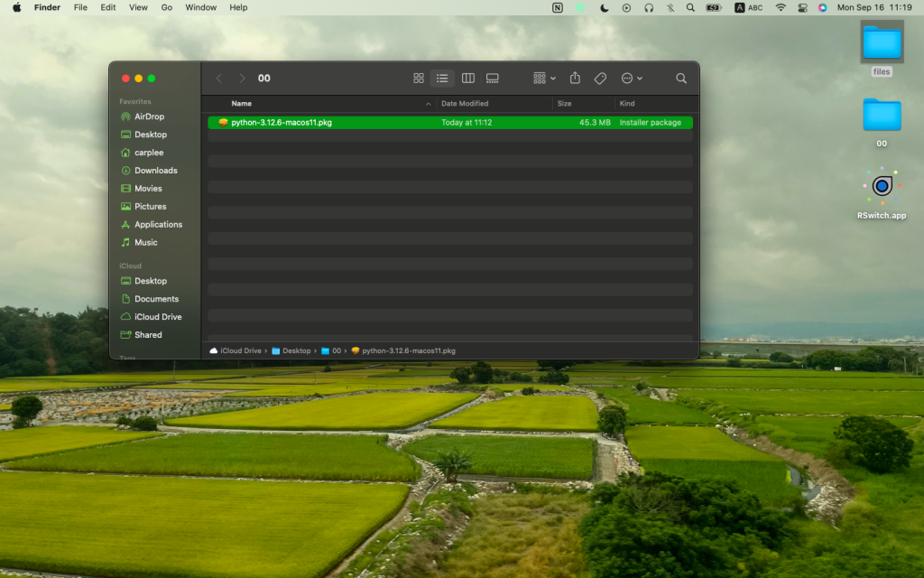Click the date and time clock

(874, 7)
